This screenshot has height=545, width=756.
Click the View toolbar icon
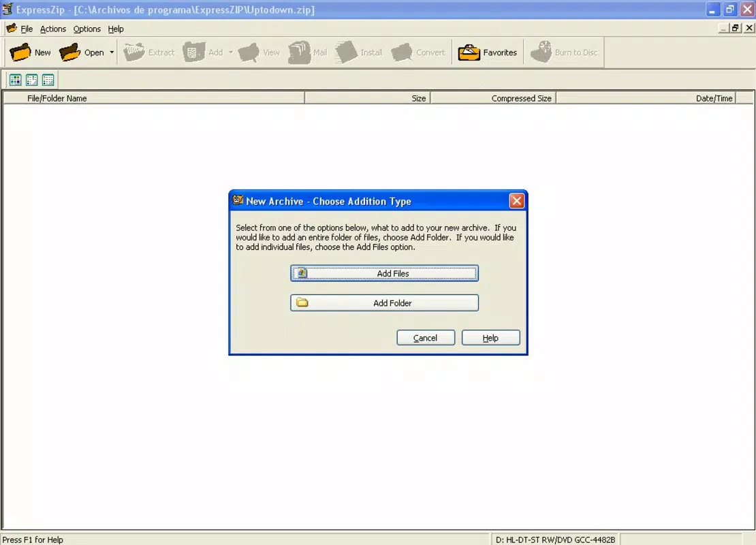[249, 52]
